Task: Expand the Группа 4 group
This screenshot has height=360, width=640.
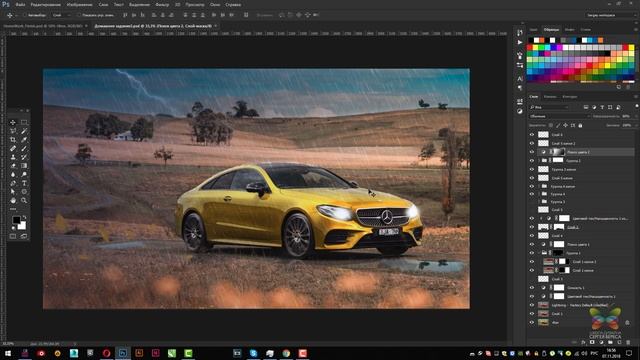Action: 539,194
